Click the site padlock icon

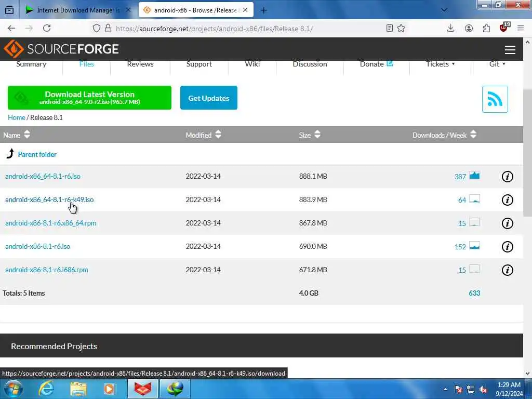click(x=108, y=28)
